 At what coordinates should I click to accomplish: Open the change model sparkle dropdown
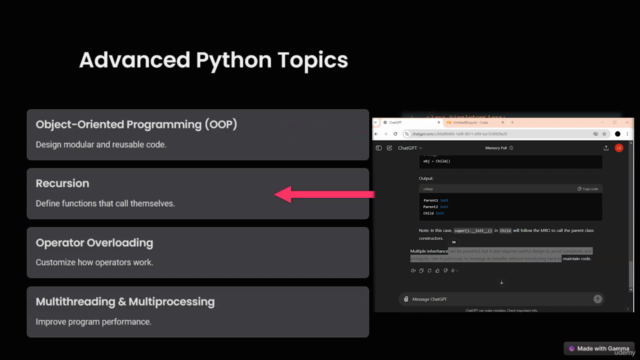[454, 271]
